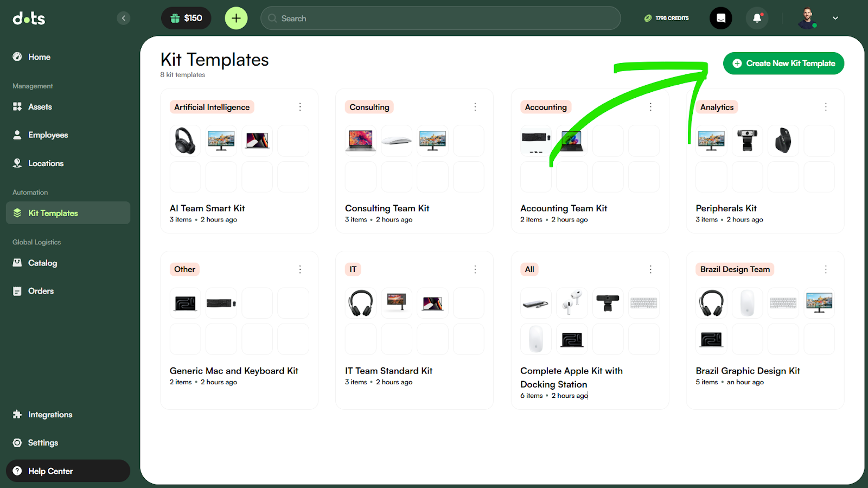Open the $150 gift reward button
Viewport: 868px width, 488px height.
(186, 18)
